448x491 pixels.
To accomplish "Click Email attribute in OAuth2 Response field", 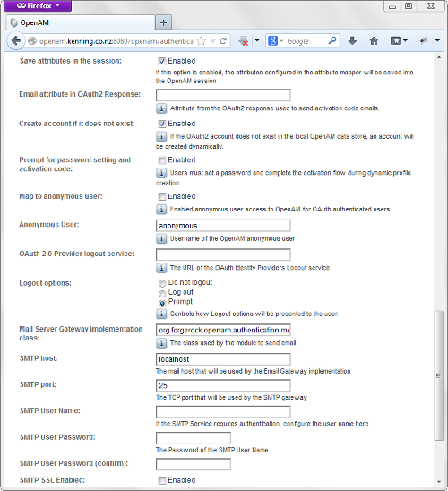I will [223, 95].
